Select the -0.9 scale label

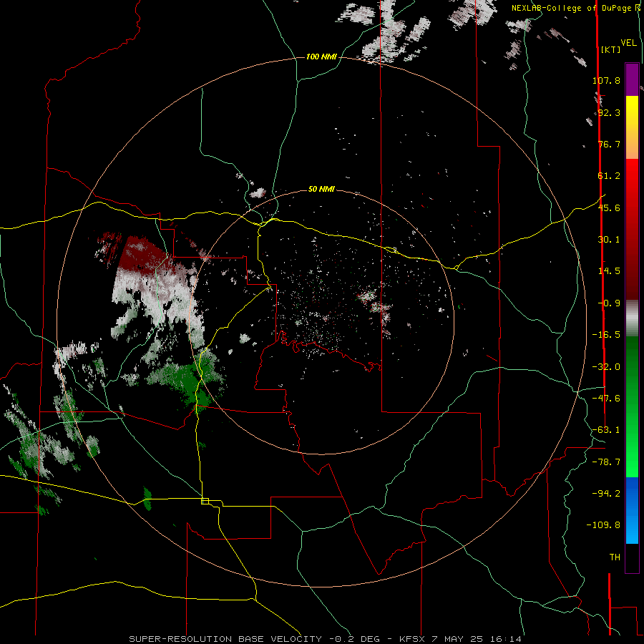(609, 303)
